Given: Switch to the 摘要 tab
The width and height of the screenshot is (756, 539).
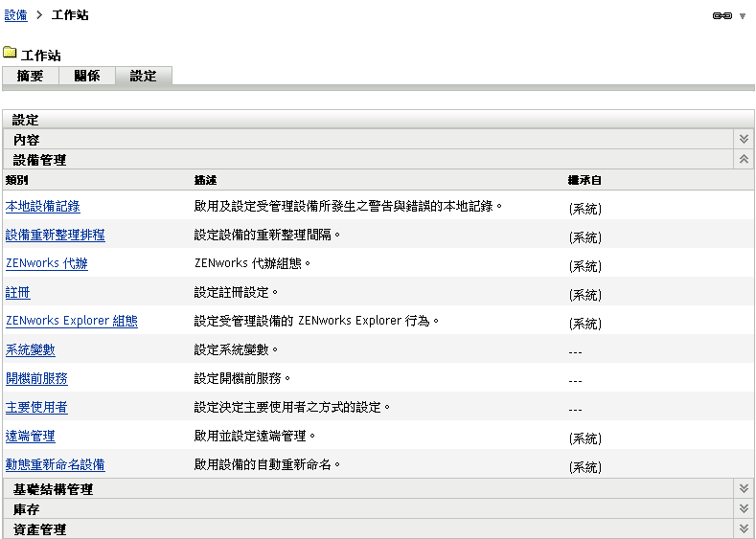Looking at the screenshot, I should pos(30,76).
